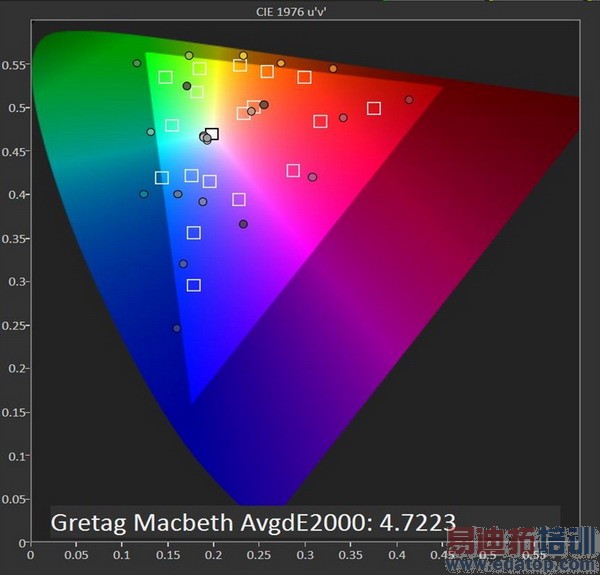600x575 pixels.
Task: Click the black-outlined white point target square
Action: coord(212,134)
